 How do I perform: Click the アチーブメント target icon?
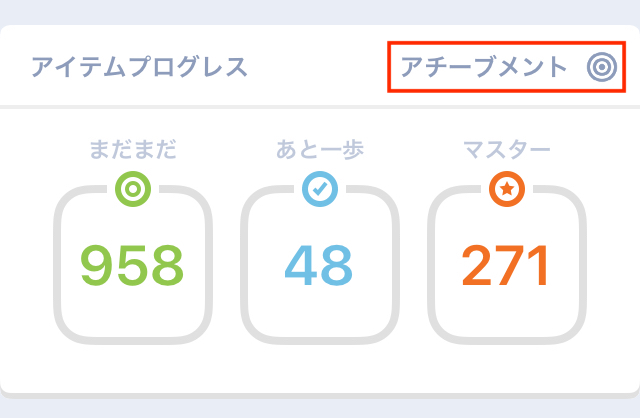602,67
